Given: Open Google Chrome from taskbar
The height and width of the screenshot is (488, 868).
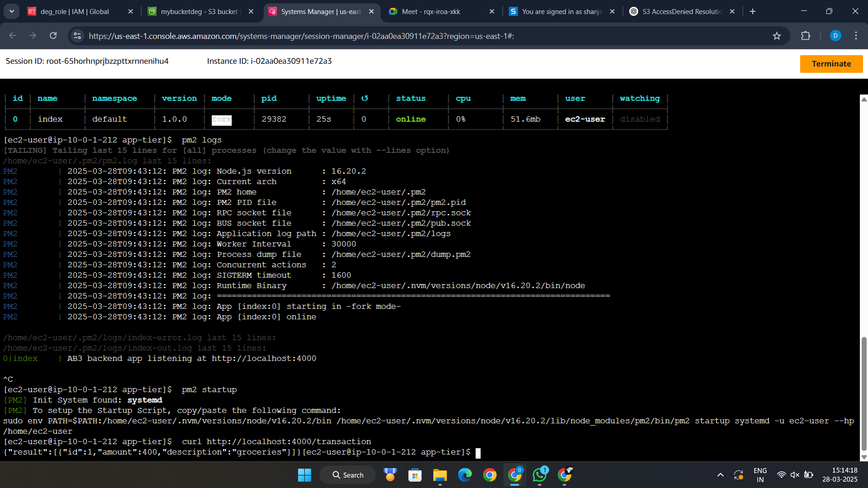Looking at the screenshot, I should [489, 475].
